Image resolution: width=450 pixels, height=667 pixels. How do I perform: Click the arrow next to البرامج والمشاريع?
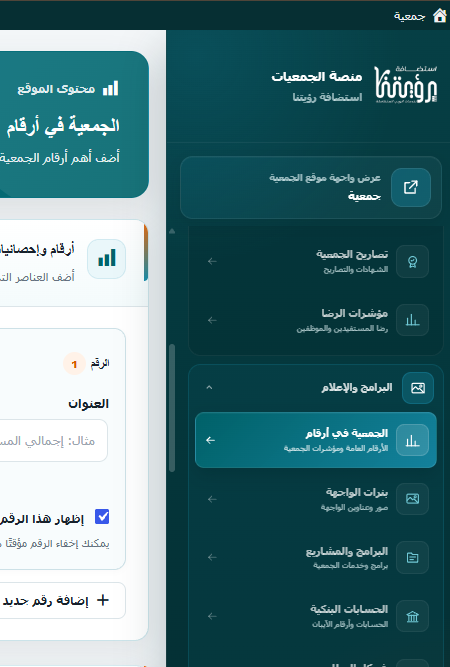[x=212, y=557]
